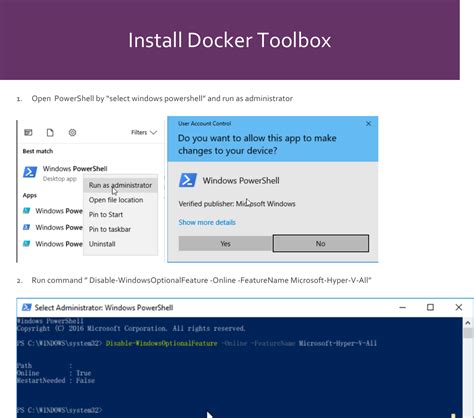Select Uninstall in the context menu
474x418 pixels.
102,244
